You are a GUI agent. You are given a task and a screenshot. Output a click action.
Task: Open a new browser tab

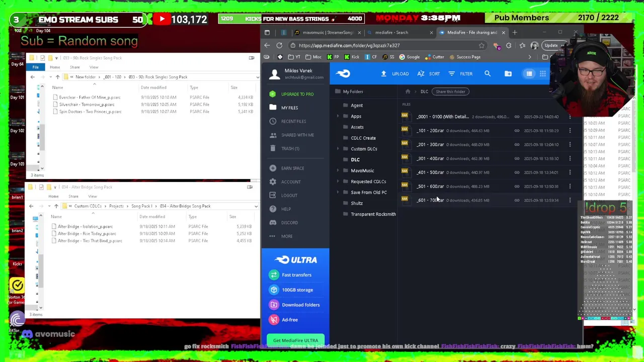point(515,33)
